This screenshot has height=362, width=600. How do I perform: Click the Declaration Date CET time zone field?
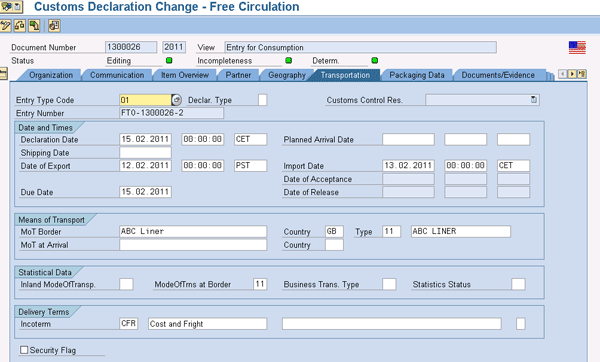click(x=251, y=139)
